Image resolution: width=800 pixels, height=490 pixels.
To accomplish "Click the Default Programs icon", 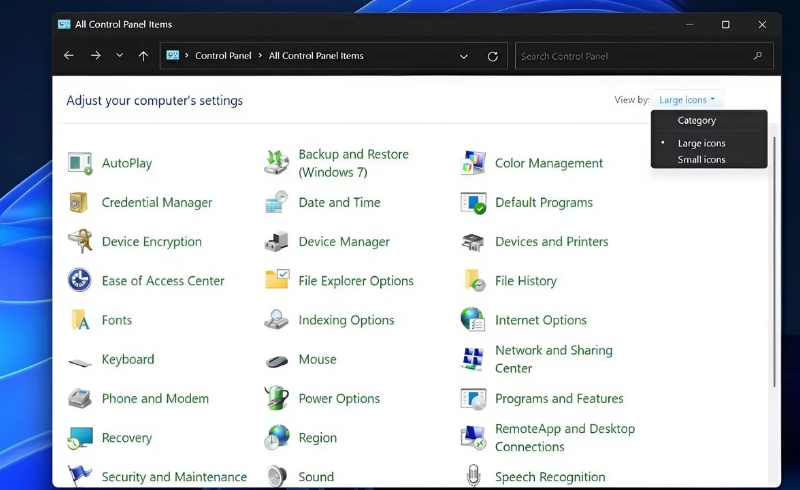I will click(473, 203).
